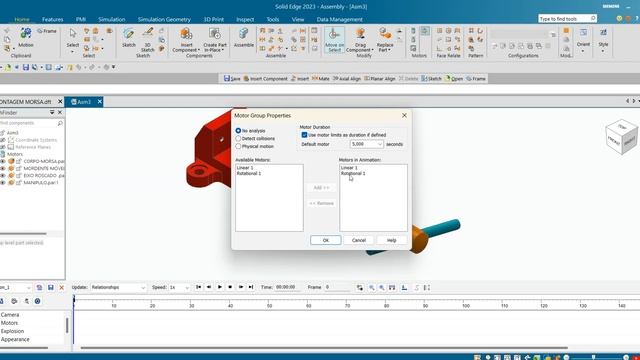Switch to the Asm3 document tab

point(84,102)
